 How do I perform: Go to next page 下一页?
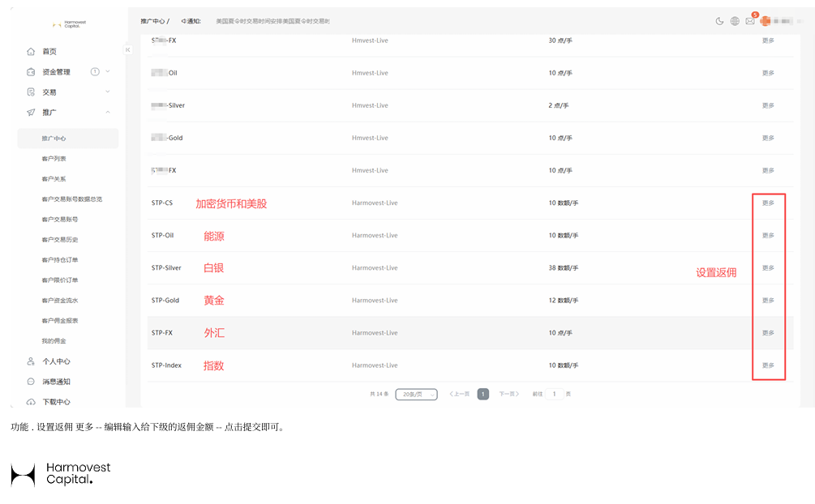pyautogui.click(x=508, y=395)
